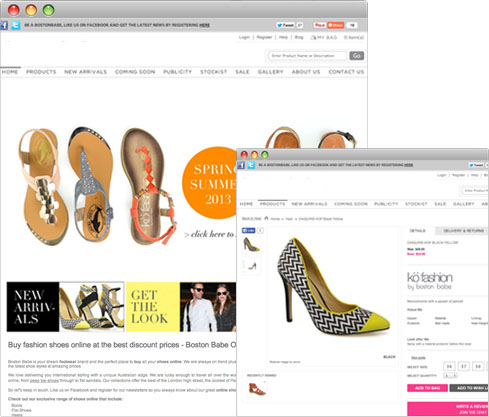Select GALLERY in the back window menu
489x417 pixels.
[270, 72]
